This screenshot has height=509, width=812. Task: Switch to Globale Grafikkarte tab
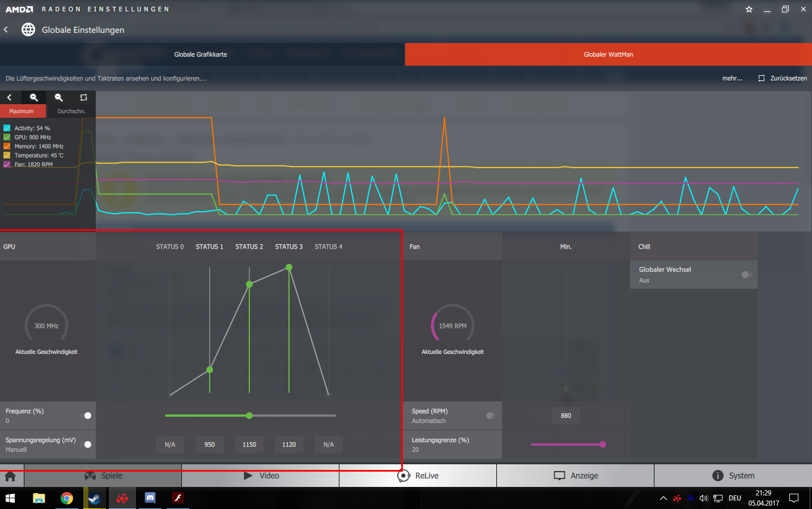point(201,54)
